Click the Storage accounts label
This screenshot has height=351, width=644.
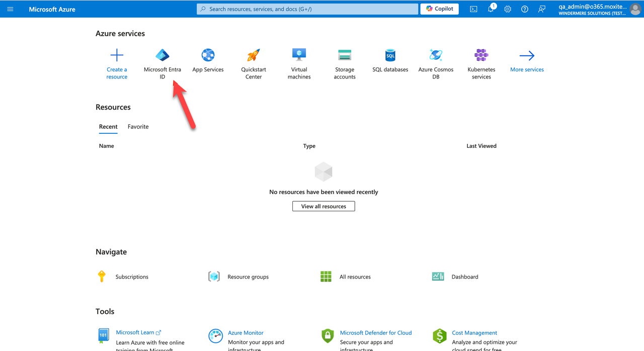pyautogui.click(x=345, y=73)
